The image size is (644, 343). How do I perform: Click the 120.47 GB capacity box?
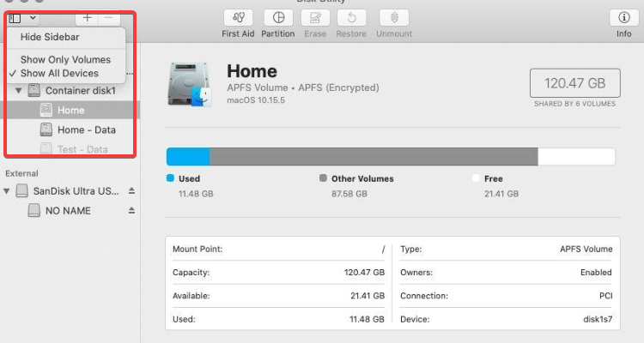pos(575,83)
